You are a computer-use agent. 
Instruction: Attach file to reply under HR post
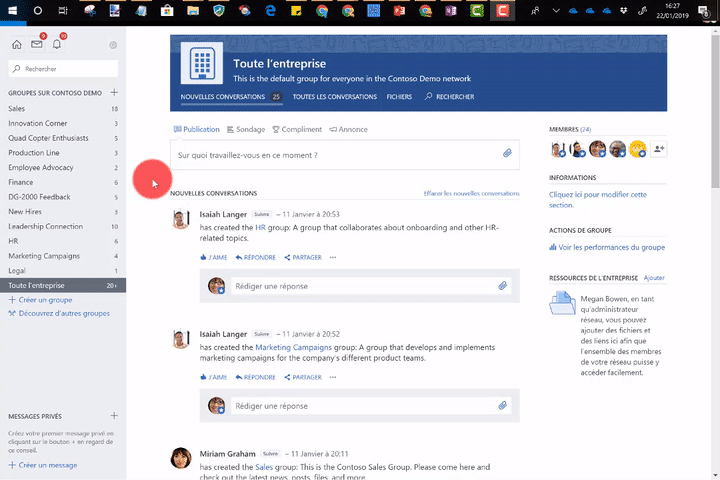[x=502, y=286]
